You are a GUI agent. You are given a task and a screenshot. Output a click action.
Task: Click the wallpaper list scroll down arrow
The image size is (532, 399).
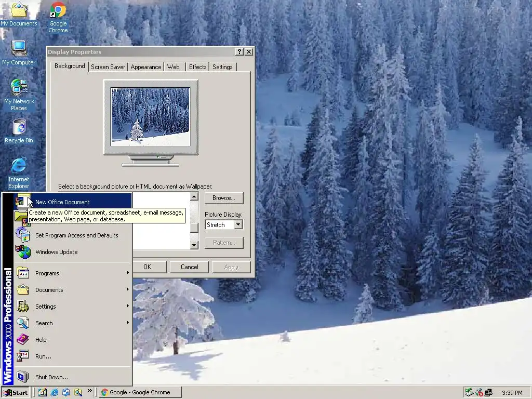click(x=194, y=245)
